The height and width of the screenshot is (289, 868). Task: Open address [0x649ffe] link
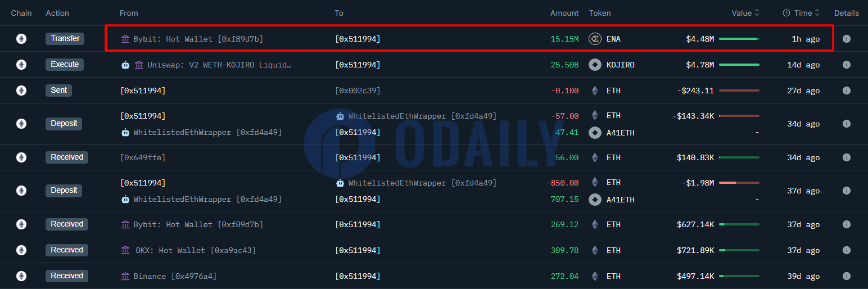(143, 157)
